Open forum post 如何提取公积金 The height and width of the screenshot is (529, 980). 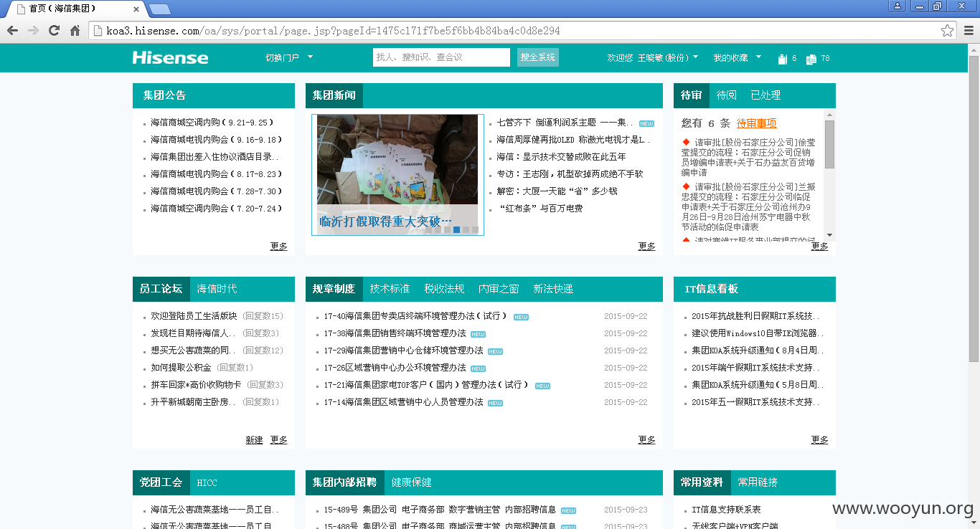pos(181,368)
